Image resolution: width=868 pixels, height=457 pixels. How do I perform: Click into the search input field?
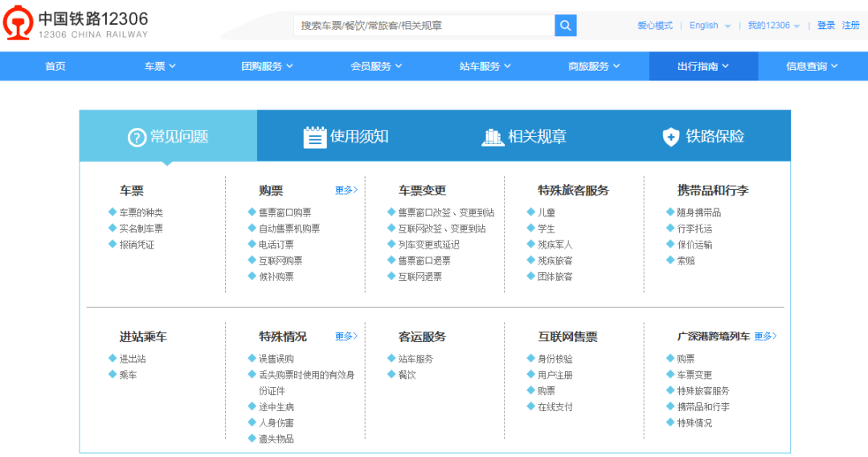(424, 26)
